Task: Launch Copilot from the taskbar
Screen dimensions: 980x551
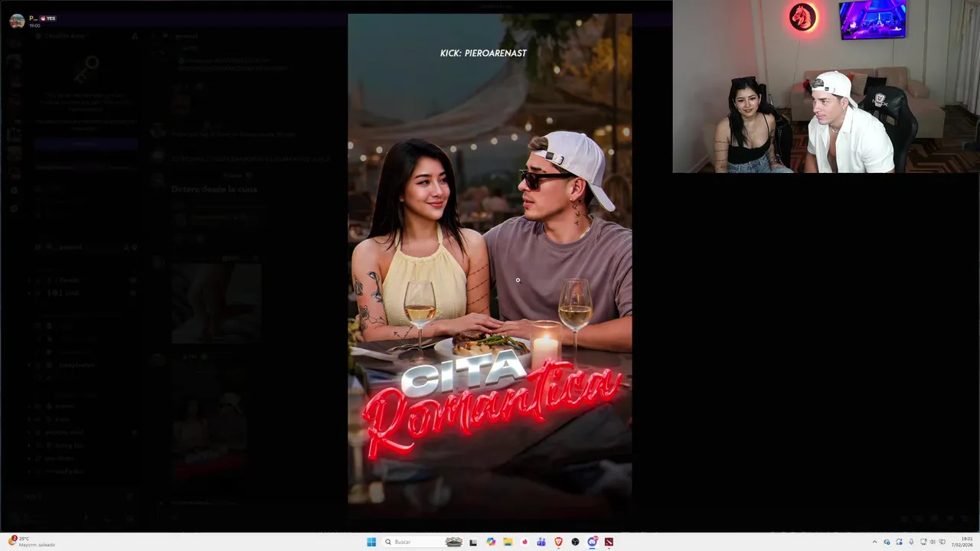Action: [x=491, y=542]
